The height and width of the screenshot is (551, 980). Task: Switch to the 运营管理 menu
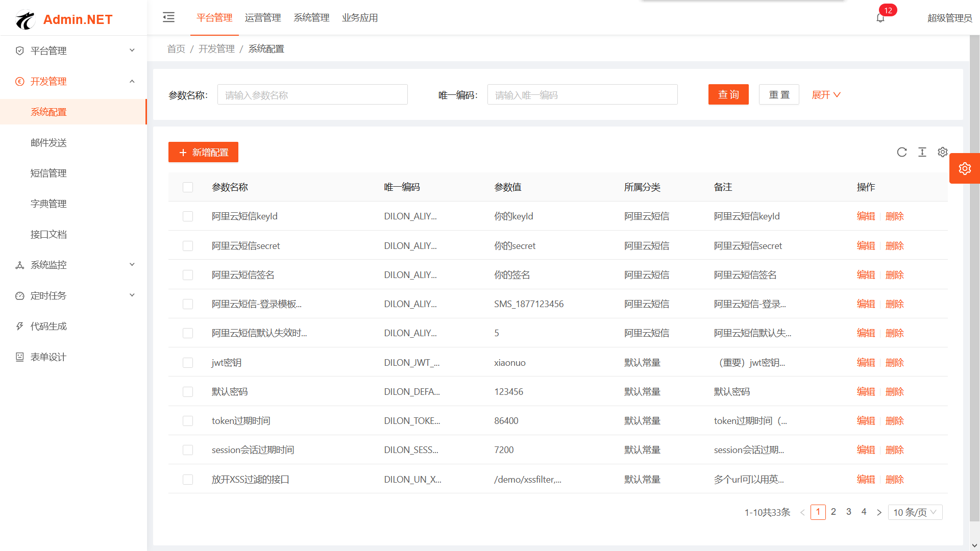click(x=263, y=17)
